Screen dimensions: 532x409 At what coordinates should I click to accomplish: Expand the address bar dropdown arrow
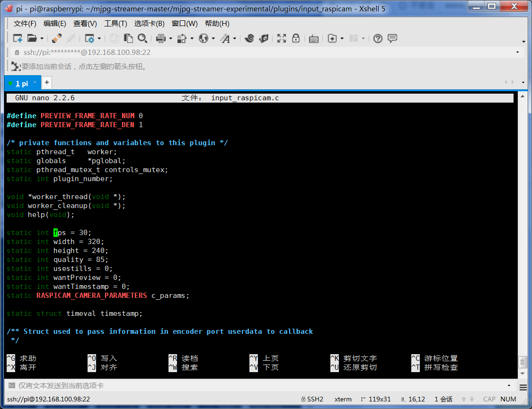coord(517,52)
